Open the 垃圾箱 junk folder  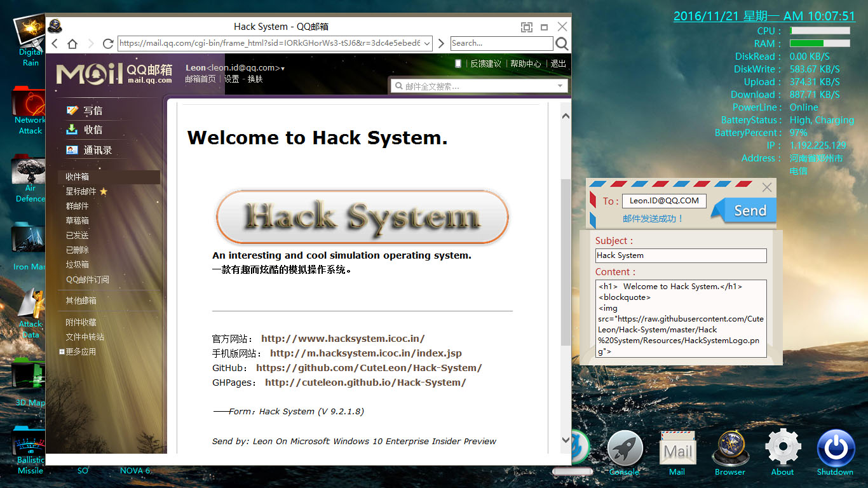pos(78,264)
